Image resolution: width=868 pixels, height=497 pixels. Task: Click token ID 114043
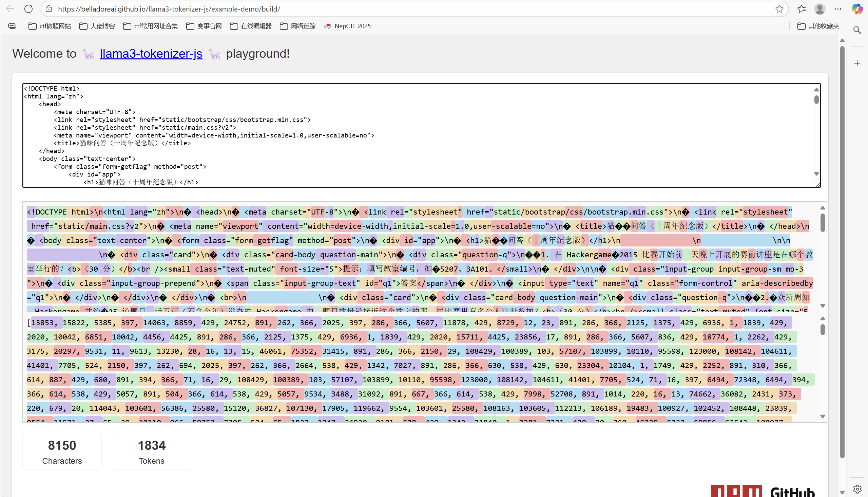[x=105, y=408]
